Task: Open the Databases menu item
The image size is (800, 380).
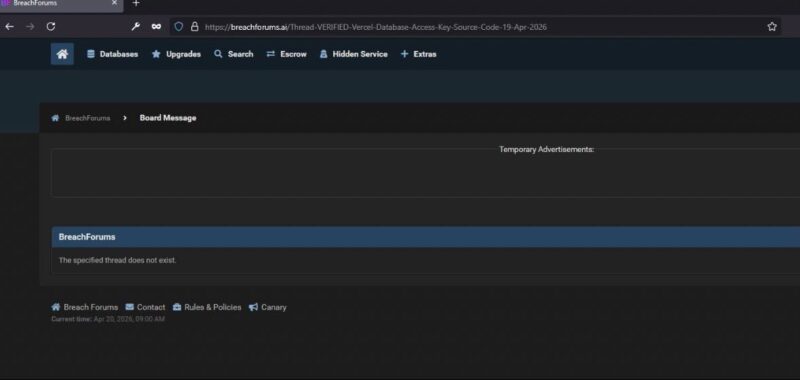Action: pyautogui.click(x=112, y=54)
